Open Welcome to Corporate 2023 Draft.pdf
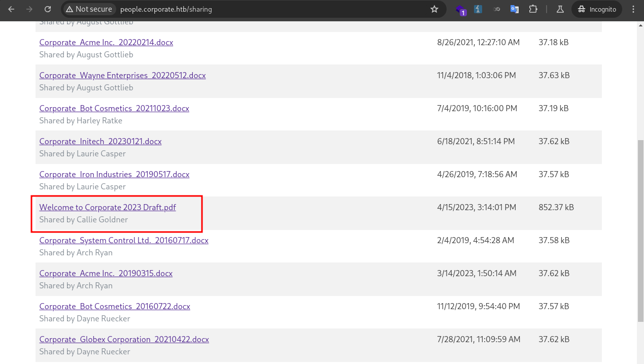 tap(108, 207)
